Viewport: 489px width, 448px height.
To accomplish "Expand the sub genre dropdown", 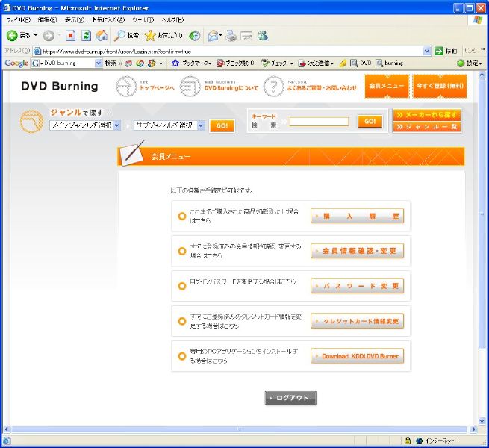I will [169, 125].
